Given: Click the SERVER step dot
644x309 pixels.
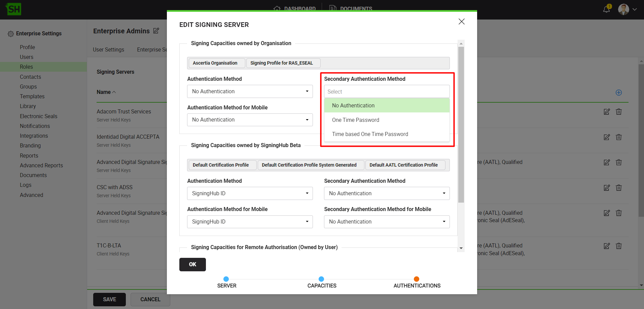Looking at the screenshot, I should click(226, 279).
